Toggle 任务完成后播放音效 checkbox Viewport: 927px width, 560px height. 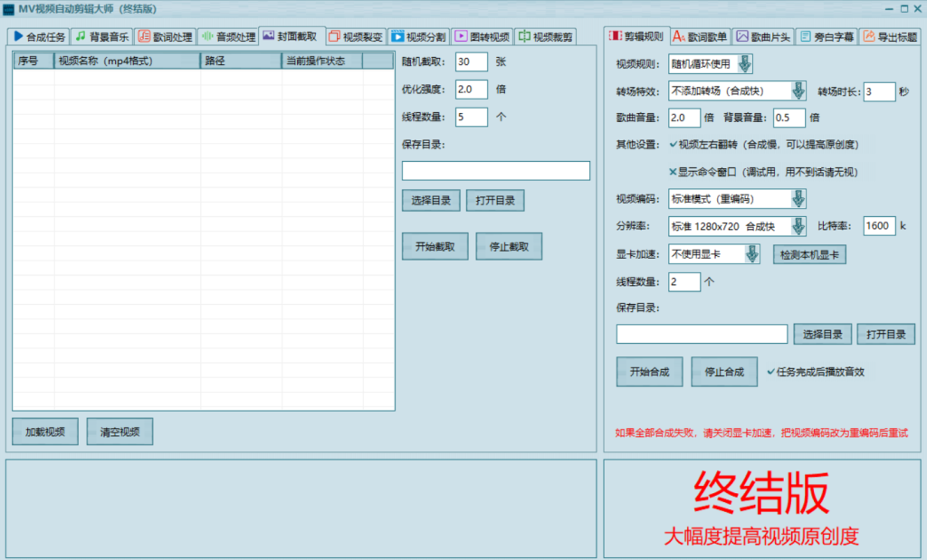770,371
